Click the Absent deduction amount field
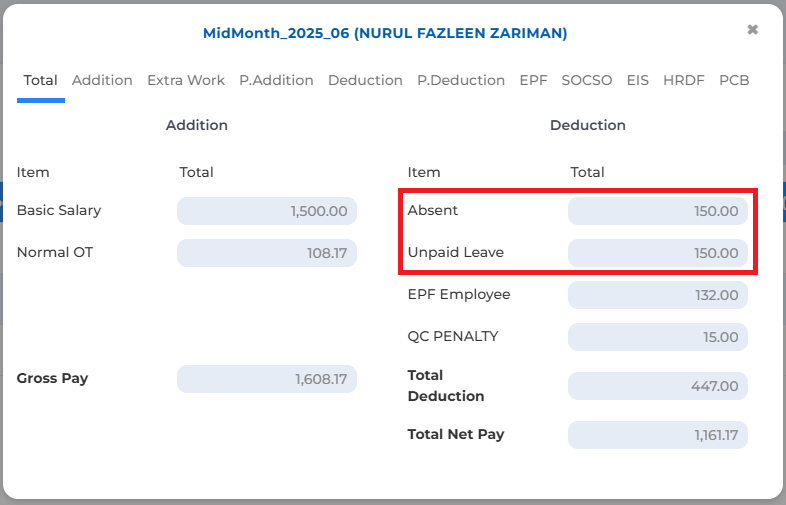The width and height of the screenshot is (786, 505). [x=658, y=211]
